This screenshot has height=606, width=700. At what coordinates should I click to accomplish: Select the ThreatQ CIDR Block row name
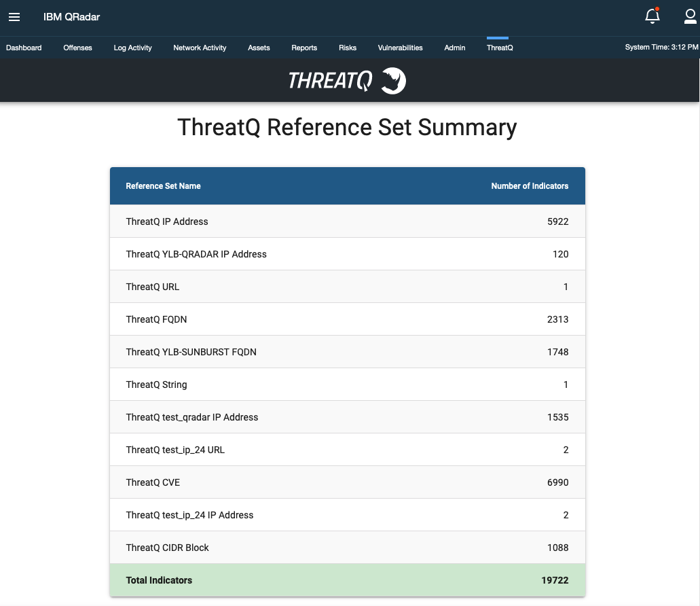coord(167,548)
